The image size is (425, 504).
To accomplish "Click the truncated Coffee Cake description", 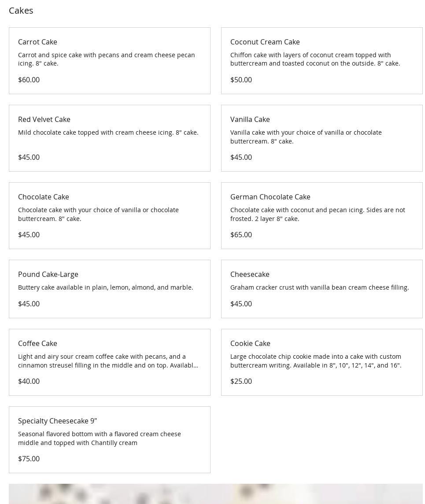I will point(108,361).
